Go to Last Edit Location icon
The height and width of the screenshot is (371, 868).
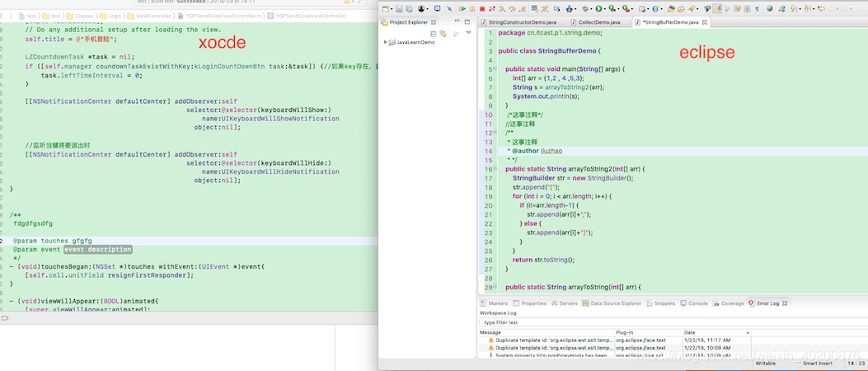pyautogui.click(x=821, y=9)
